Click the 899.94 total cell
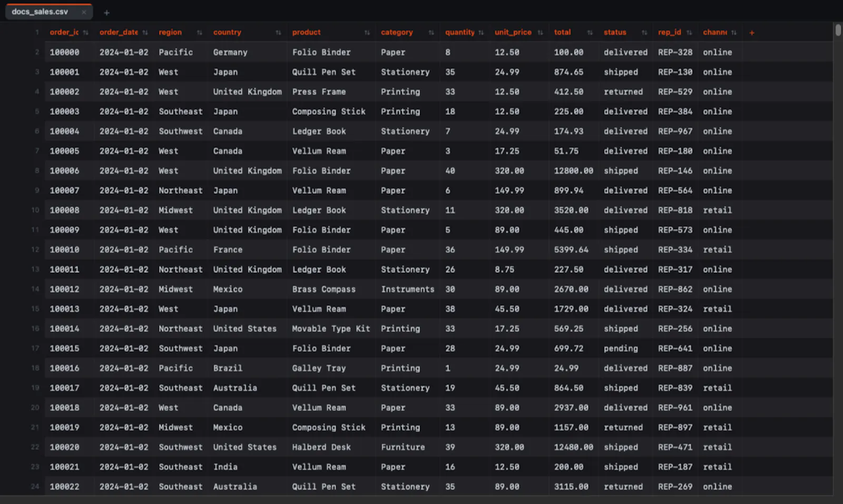 point(574,191)
